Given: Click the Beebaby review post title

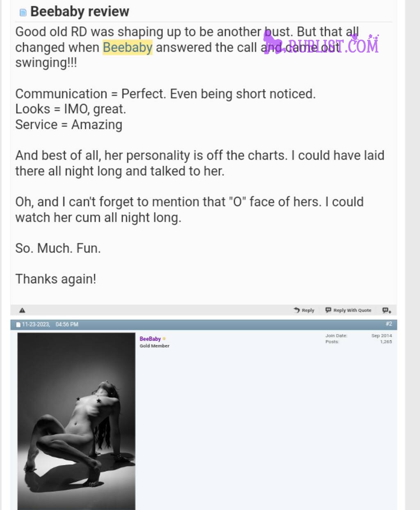Looking at the screenshot, I should coord(80,11).
